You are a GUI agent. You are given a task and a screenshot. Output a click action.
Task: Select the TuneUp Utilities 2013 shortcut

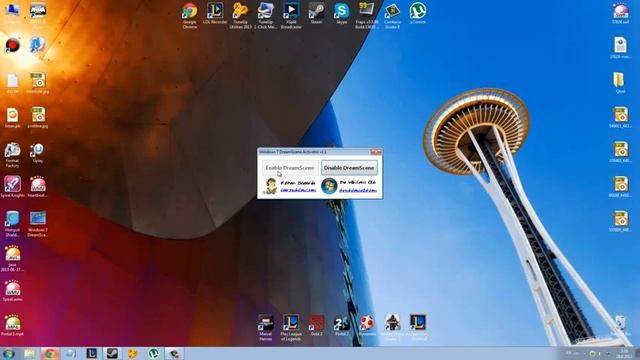tap(240, 16)
